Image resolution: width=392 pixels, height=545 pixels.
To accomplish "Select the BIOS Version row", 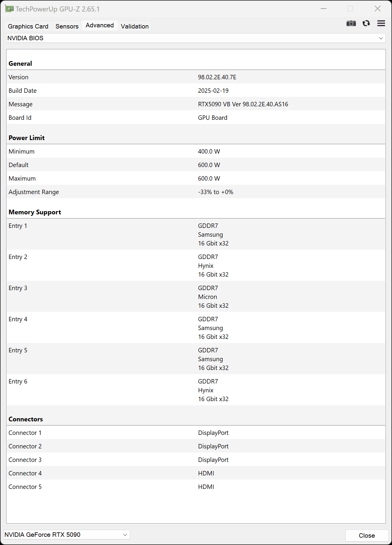I will [x=196, y=77].
